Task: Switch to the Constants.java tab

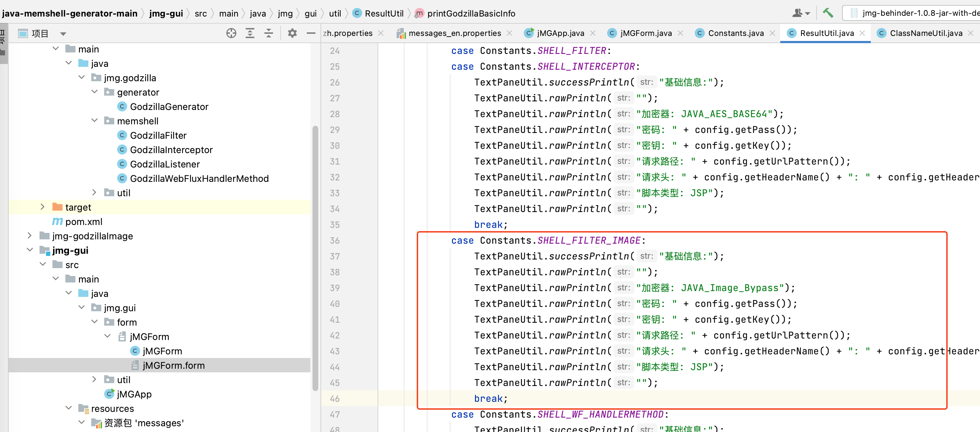Action: [735, 33]
